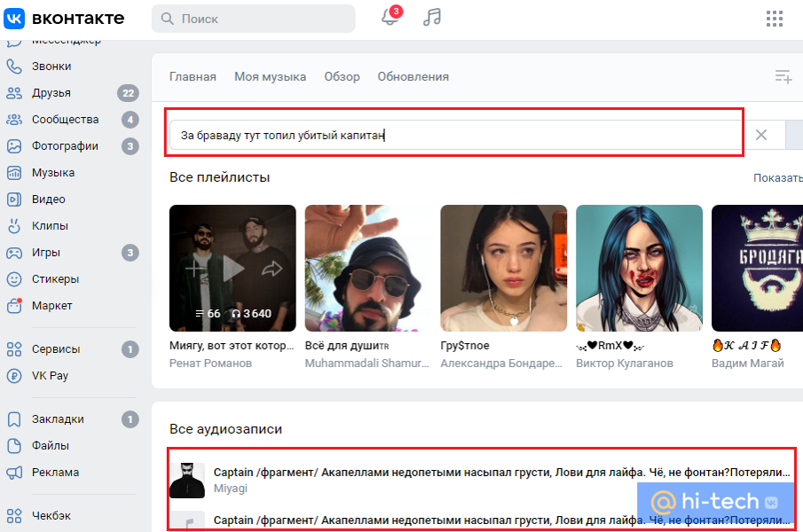The width and height of the screenshot is (803, 532).
Task: Click the Звонки phone icon
Action: [14, 66]
